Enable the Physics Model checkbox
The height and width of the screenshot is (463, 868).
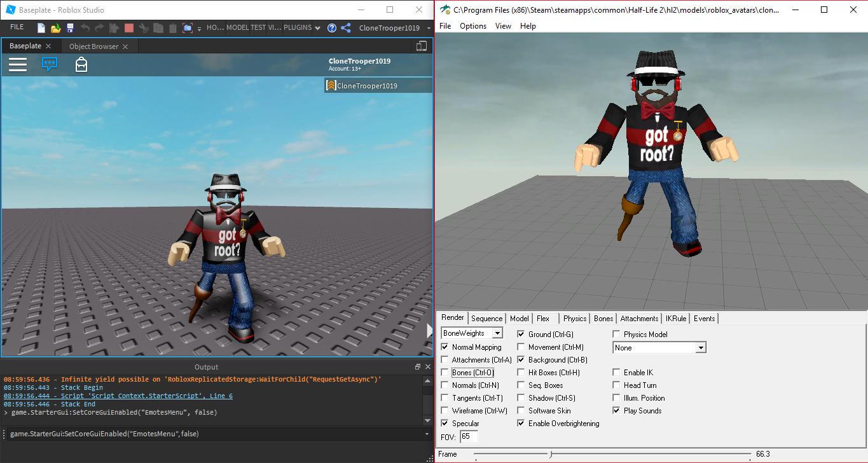click(616, 335)
